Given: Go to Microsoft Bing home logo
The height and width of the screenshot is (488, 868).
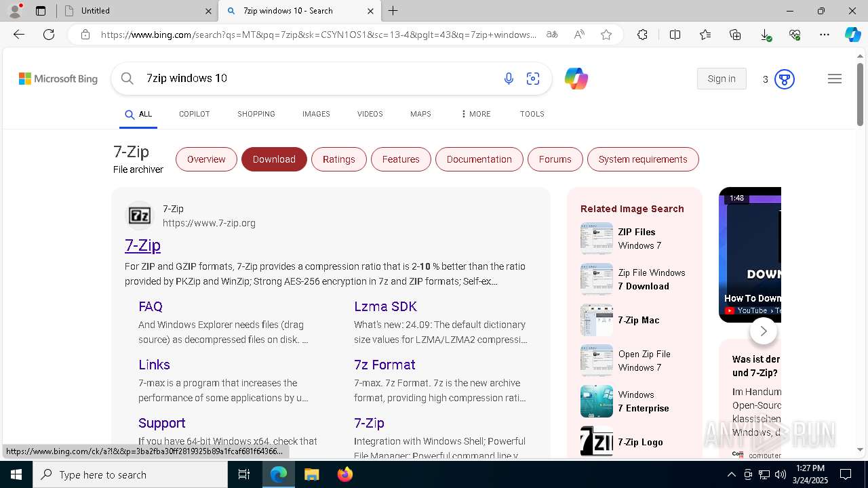Looking at the screenshot, I should click(58, 79).
